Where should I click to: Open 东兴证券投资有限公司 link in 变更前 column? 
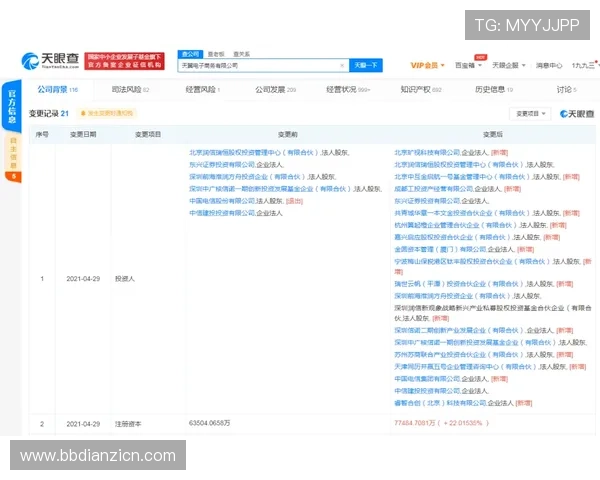[x=222, y=165]
